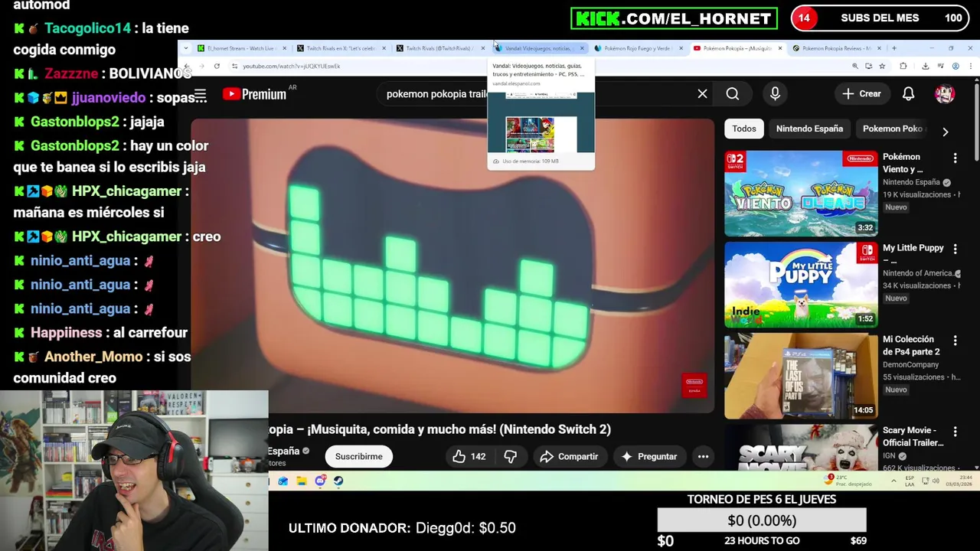Screen dimensions: 980x551
Task: Click the video player area
Action: [452, 266]
